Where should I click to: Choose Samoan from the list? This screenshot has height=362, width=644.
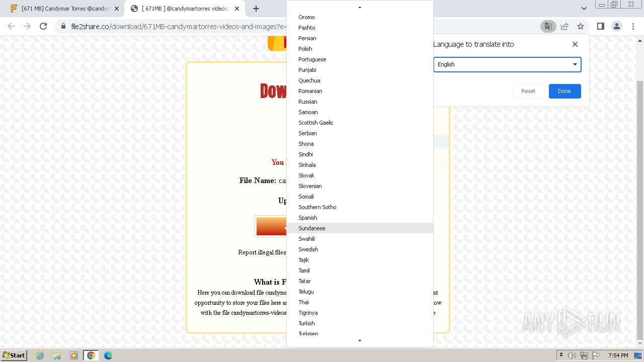(360, 112)
